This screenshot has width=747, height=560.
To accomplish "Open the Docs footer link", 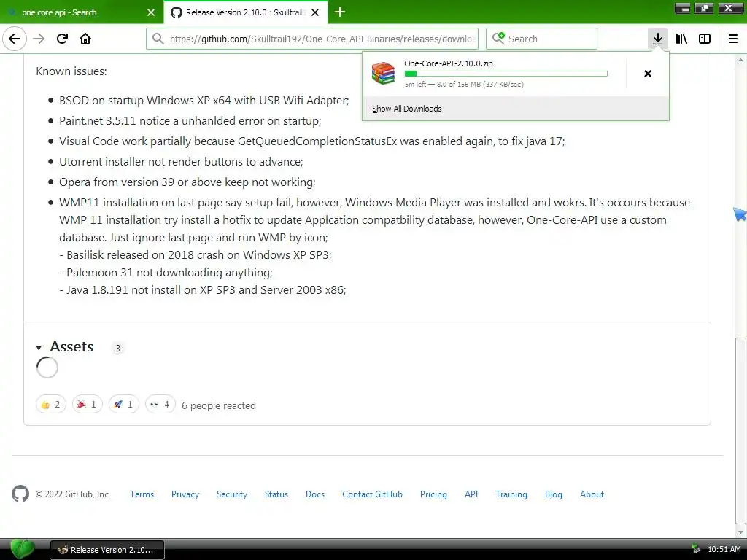I will pos(315,494).
